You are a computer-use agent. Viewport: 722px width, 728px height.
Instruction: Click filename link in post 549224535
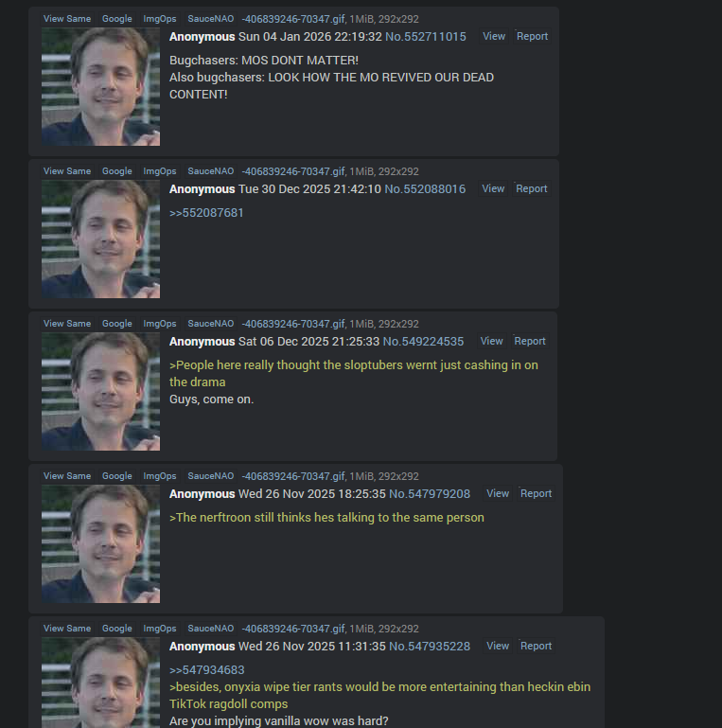click(292, 324)
